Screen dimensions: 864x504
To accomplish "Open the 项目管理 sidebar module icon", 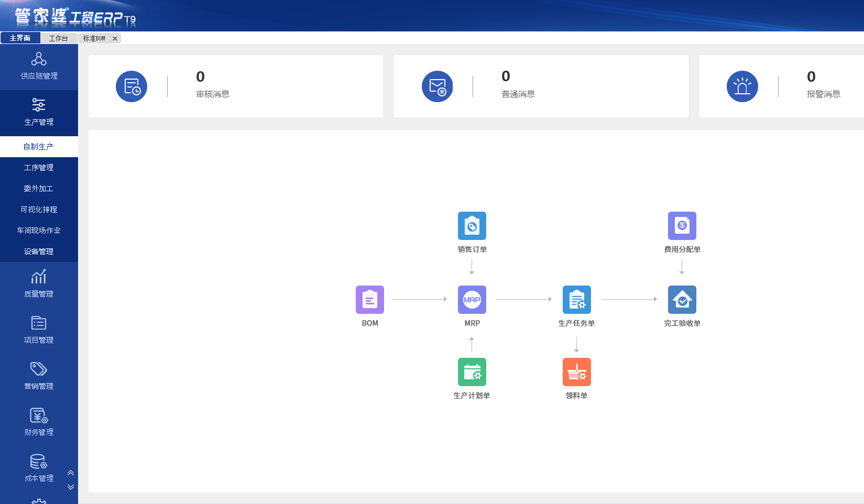I will [39, 323].
